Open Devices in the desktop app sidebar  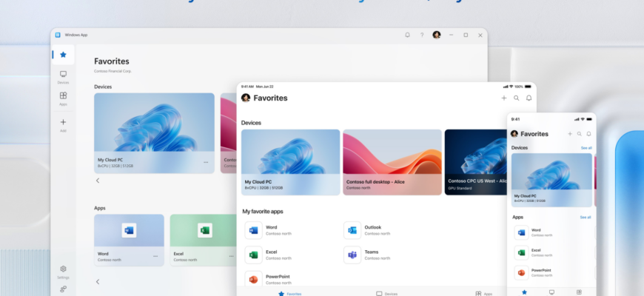(63, 77)
